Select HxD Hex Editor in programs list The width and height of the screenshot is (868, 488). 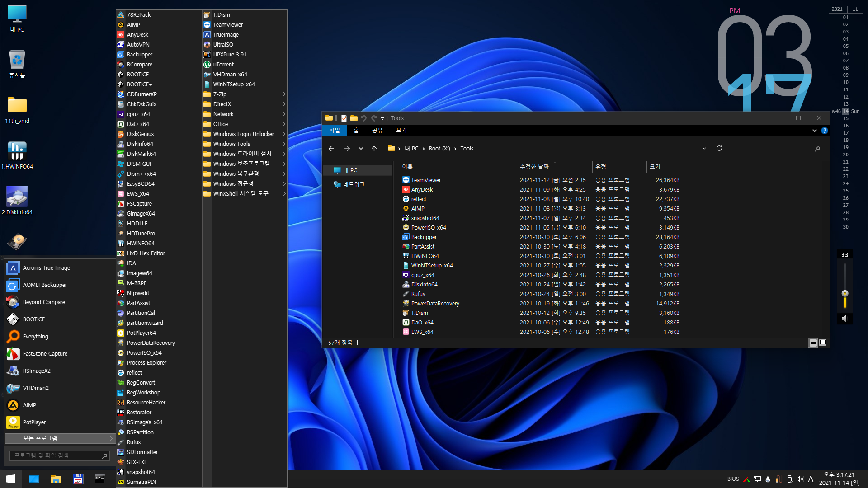(x=146, y=253)
